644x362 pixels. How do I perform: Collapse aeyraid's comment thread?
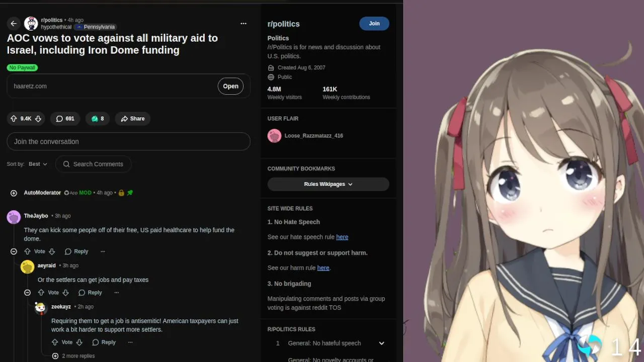tap(27, 293)
